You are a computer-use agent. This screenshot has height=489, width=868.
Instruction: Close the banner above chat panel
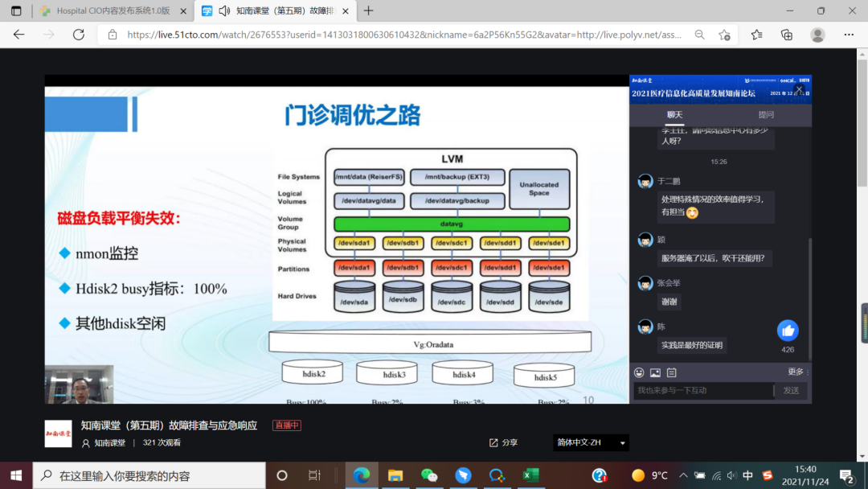click(x=799, y=88)
